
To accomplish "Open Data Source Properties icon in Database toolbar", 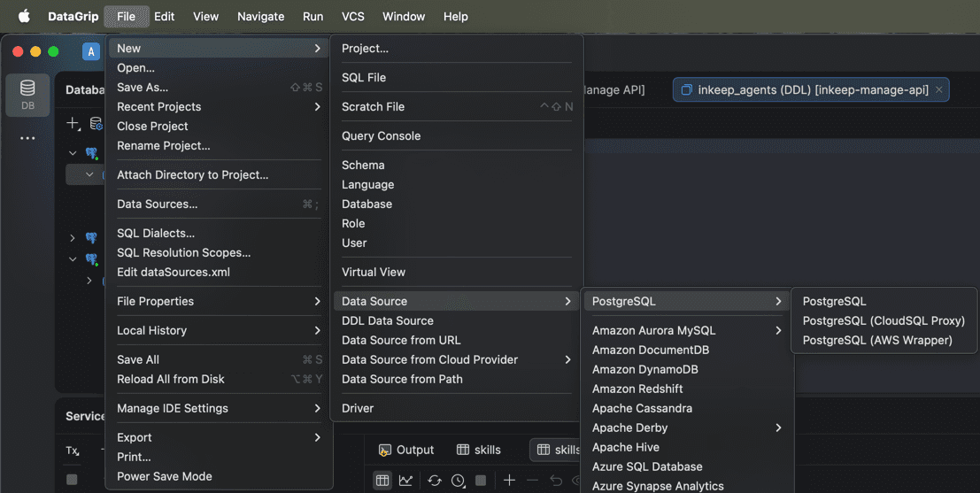I will click(x=96, y=124).
